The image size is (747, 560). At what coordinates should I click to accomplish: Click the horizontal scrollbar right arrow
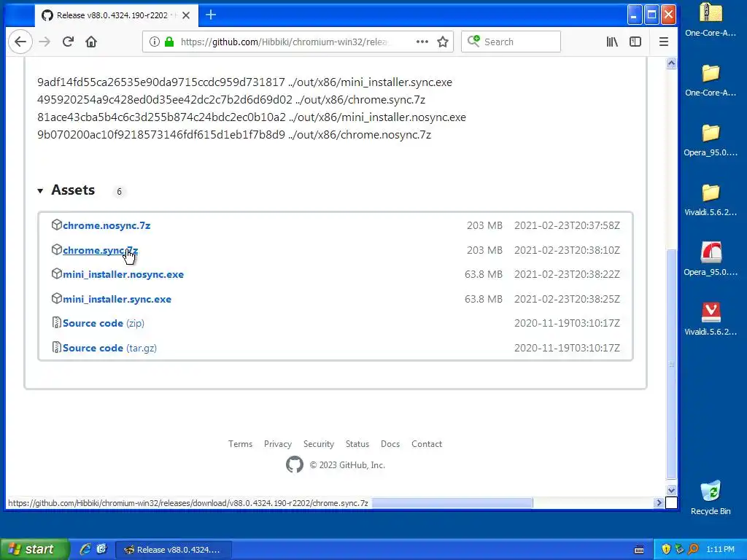[659, 502]
